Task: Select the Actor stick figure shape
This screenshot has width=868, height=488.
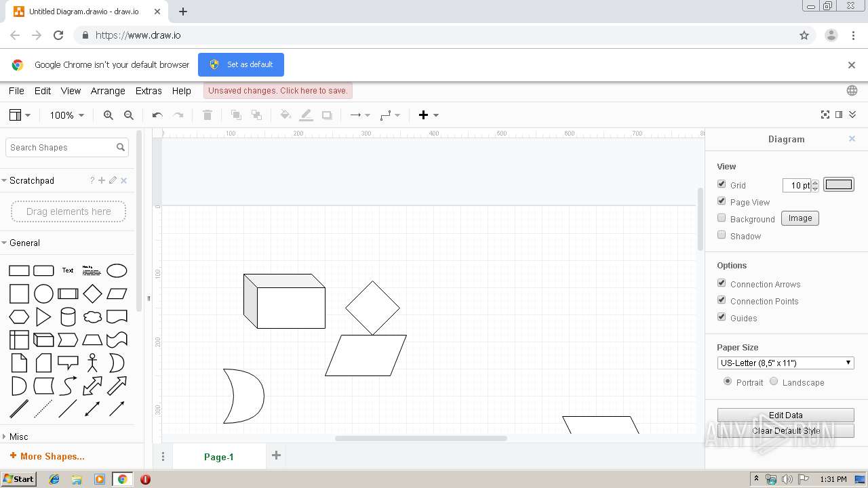Action: tap(92, 363)
